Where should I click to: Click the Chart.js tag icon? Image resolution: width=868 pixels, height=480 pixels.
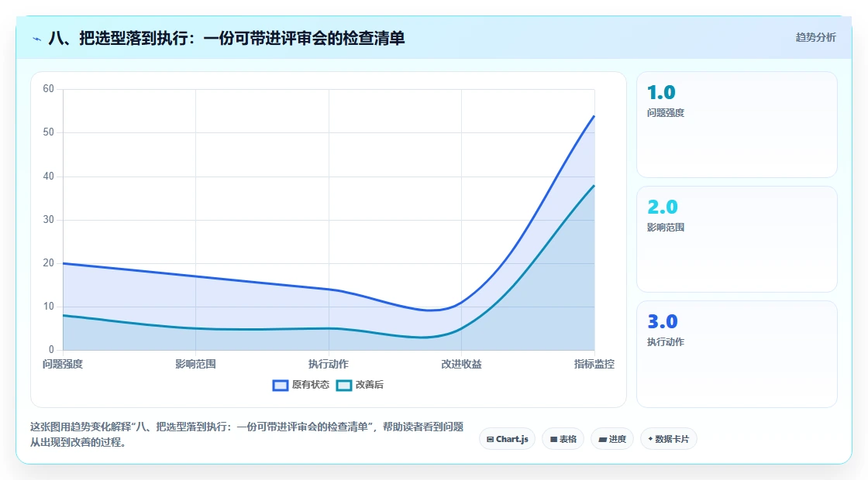point(490,440)
